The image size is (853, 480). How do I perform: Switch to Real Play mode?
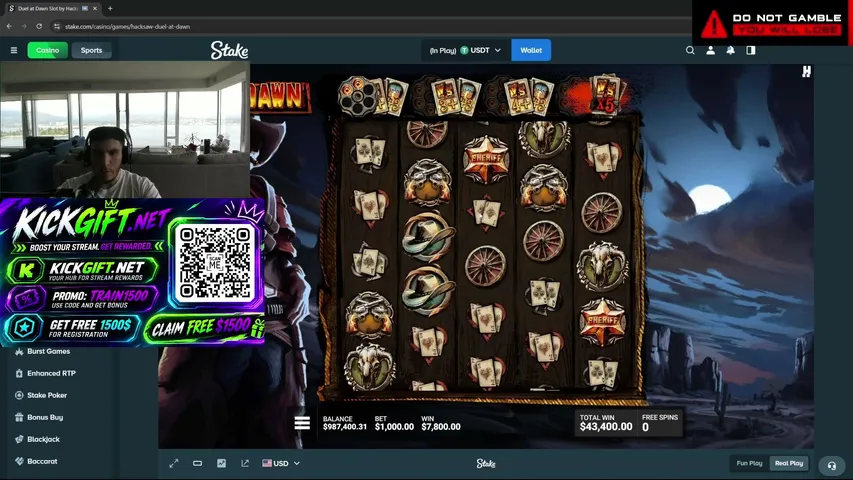coord(789,463)
